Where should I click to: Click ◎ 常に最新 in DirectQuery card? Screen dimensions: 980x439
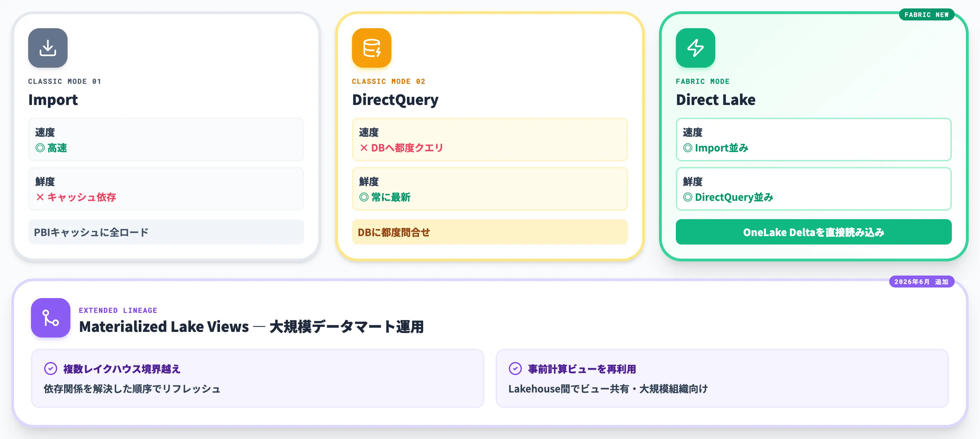click(385, 197)
